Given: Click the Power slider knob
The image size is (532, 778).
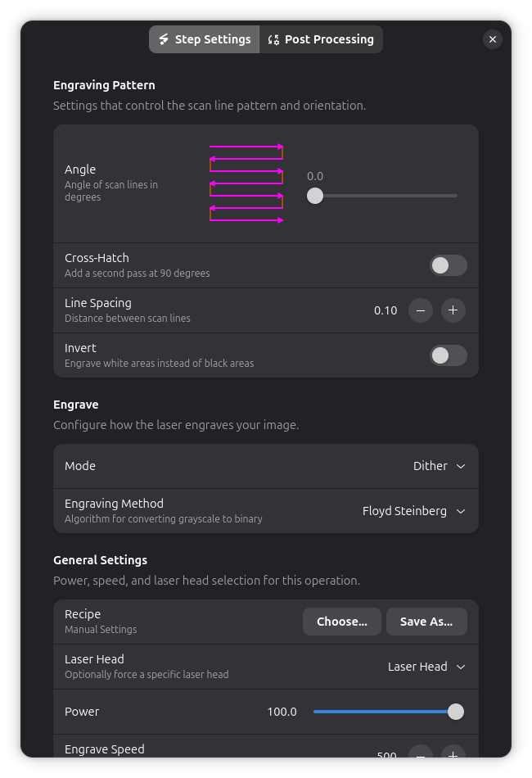Looking at the screenshot, I should 456,712.
